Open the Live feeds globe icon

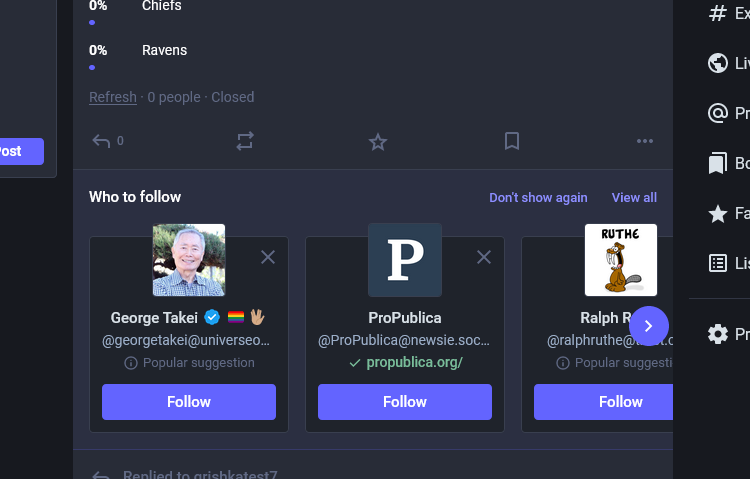[x=717, y=63]
